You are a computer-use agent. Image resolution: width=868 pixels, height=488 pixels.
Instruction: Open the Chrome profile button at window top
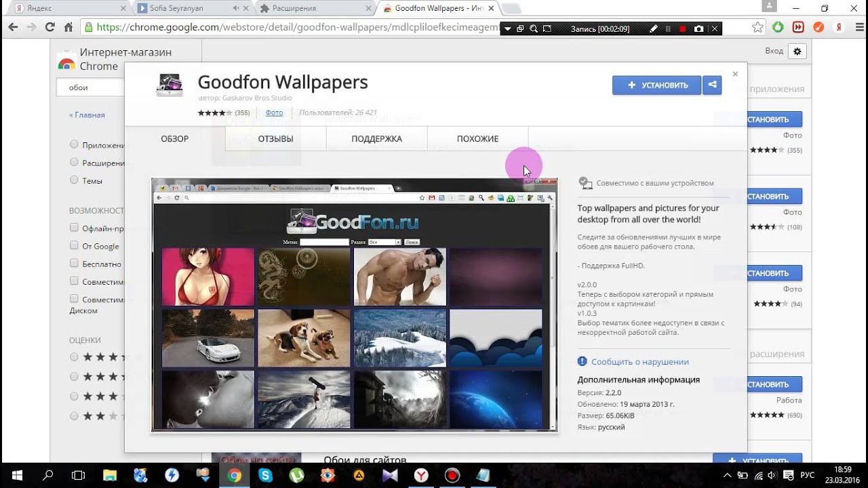point(768,6)
